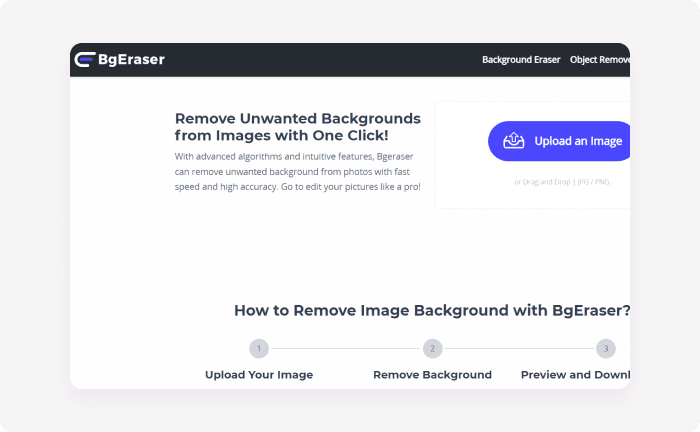Click the BgEraser logo icon
The image size is (700, 432).
pyautogui.click(x=85, y=59)
